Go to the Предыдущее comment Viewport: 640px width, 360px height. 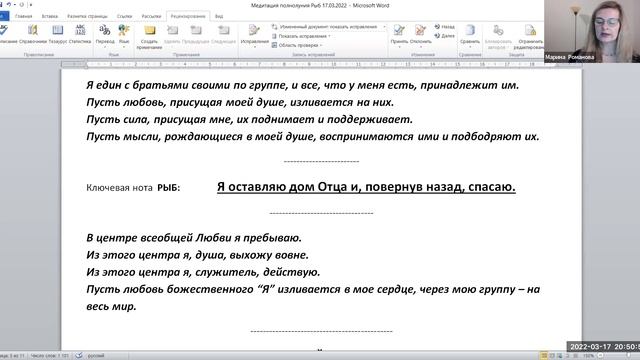tap(196, 34)
